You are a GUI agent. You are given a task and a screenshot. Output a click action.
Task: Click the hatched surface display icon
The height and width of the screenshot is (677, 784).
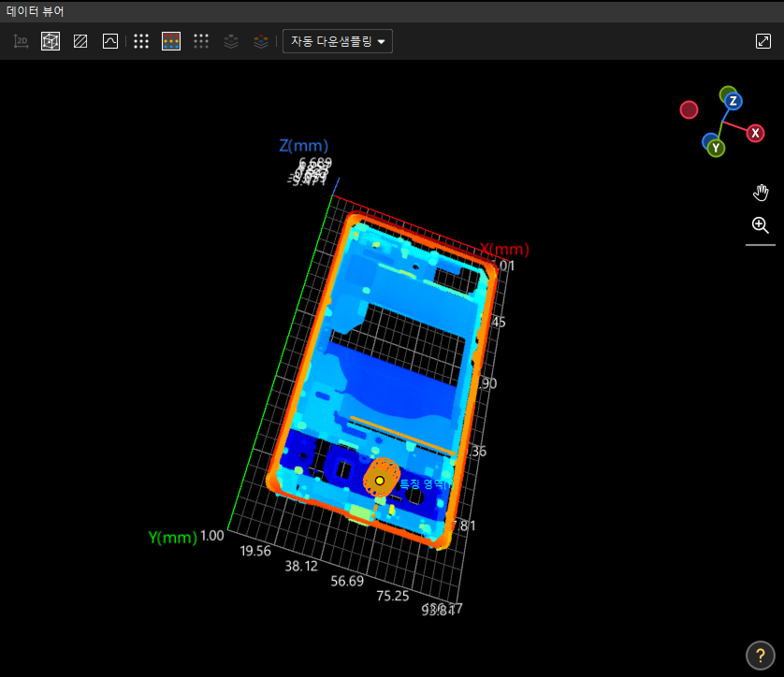[x=80, y=41]
